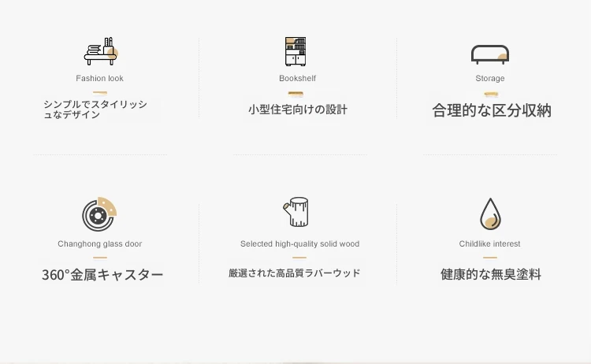Click the 合理的な区分収納 heading

(x=492, y=110)
